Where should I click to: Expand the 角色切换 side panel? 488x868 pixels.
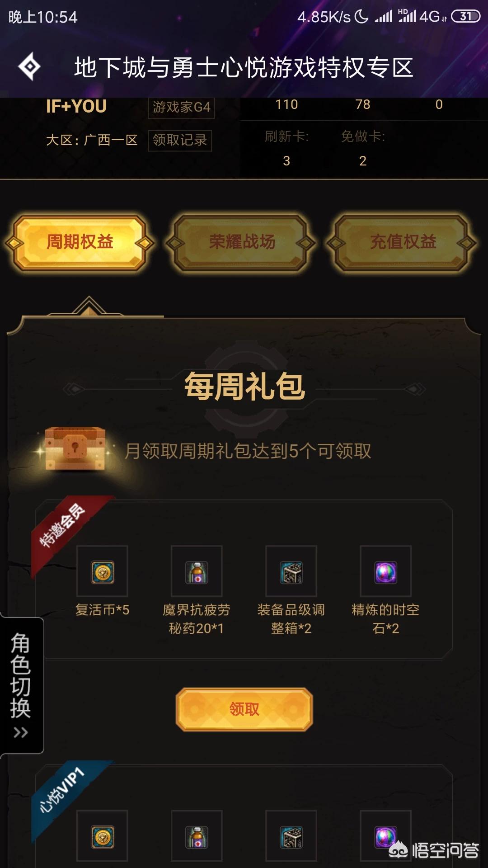point(21,685)
